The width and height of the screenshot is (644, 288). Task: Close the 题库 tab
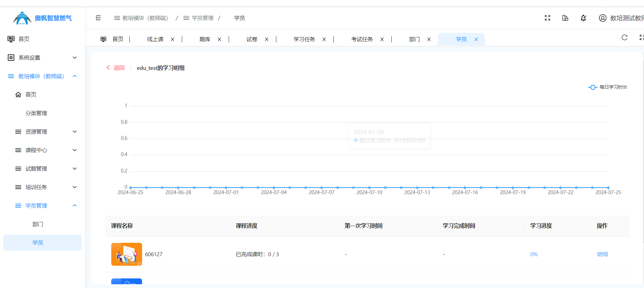click(x=219, y=39)
